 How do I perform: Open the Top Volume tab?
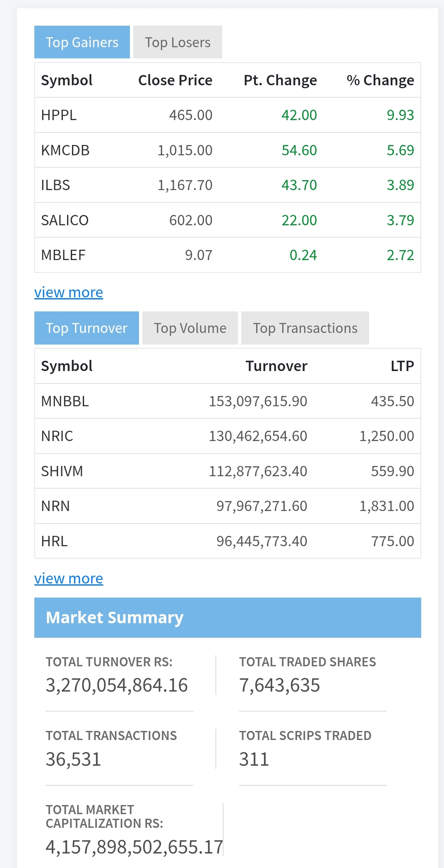(190, 328)
